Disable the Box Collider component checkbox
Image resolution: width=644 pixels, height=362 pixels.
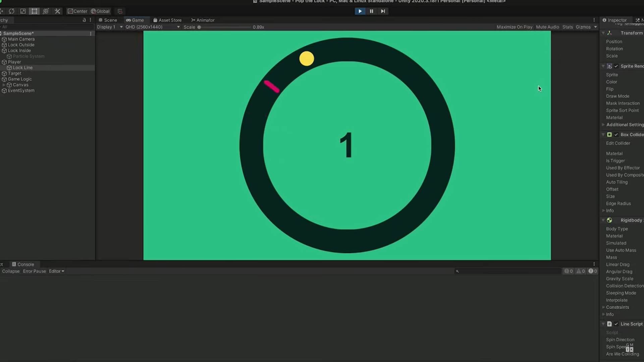tap(616, 134)
